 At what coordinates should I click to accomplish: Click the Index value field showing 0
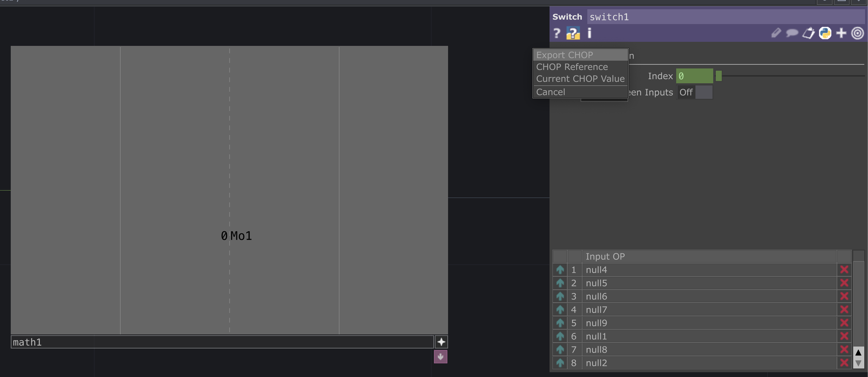coord(694,76)
